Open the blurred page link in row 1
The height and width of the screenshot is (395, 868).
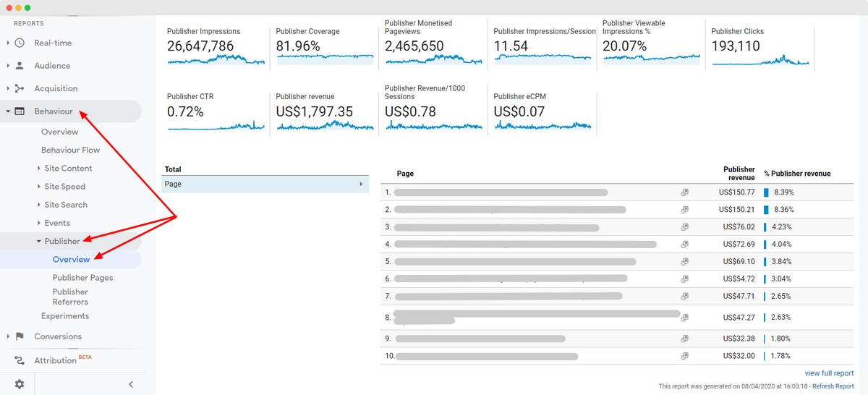(501, 192)
